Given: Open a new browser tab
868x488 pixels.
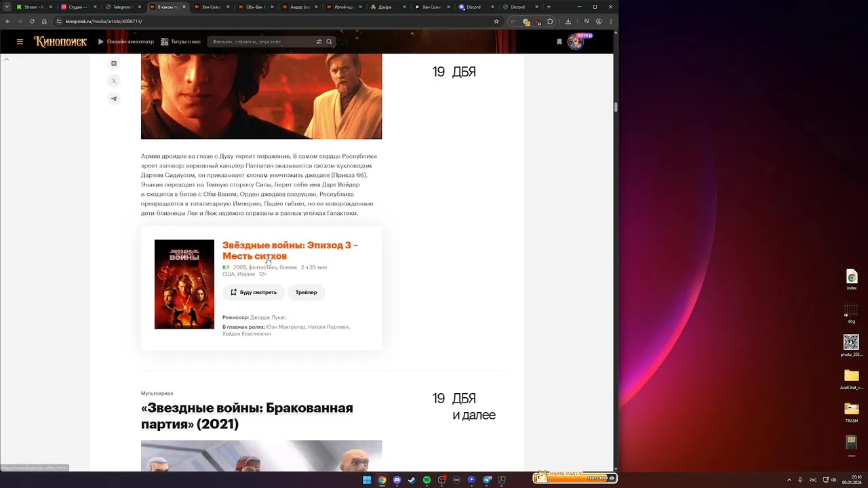Looking at the screenshot, I should tap(548, 7).
